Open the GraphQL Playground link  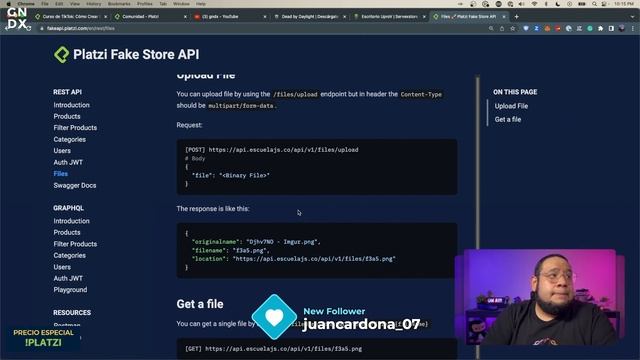pyautogui.click(x=70, y=290)
